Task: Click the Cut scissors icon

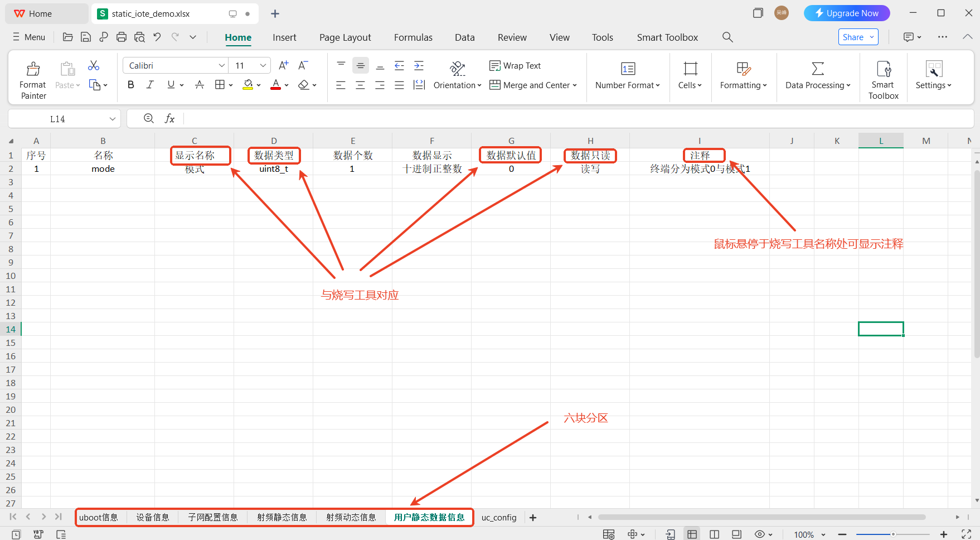Action: (x=94, y=66)
